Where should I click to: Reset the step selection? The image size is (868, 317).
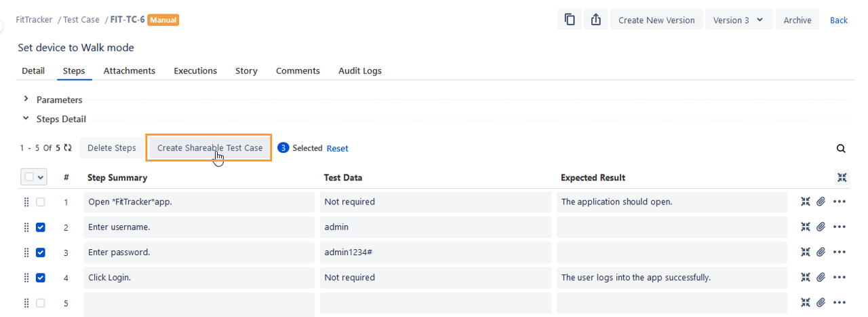[338, 148]
